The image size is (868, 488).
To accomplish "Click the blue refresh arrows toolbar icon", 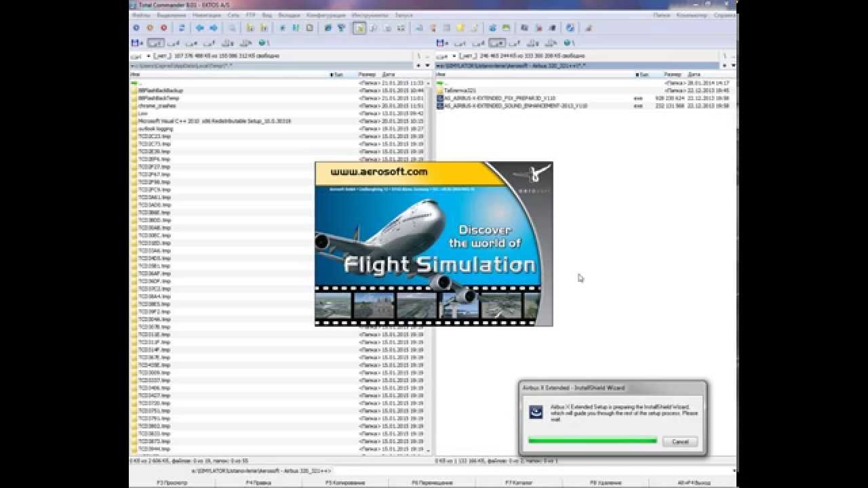I will point(182,28).
